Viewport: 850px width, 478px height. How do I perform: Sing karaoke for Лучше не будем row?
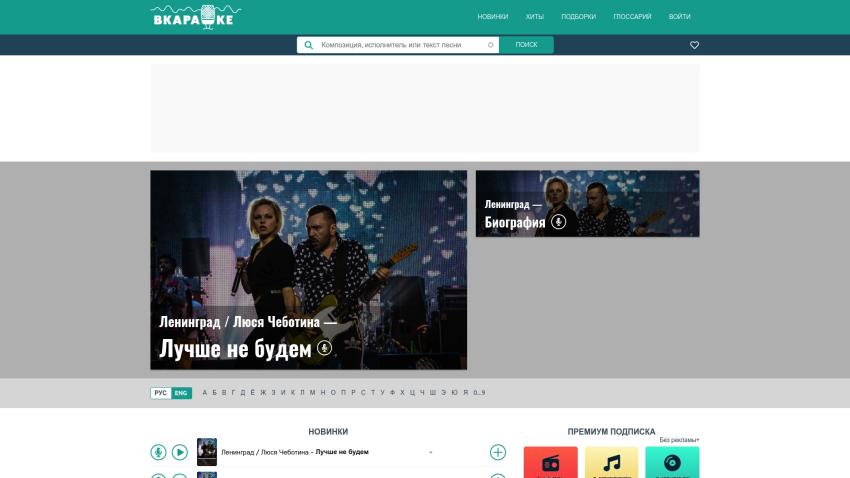click(x=158, y=452)
